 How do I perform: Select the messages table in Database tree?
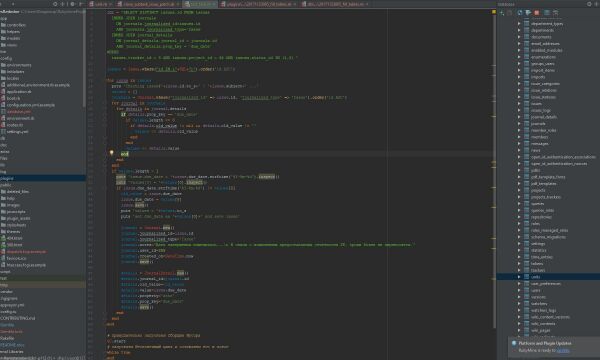540,144
